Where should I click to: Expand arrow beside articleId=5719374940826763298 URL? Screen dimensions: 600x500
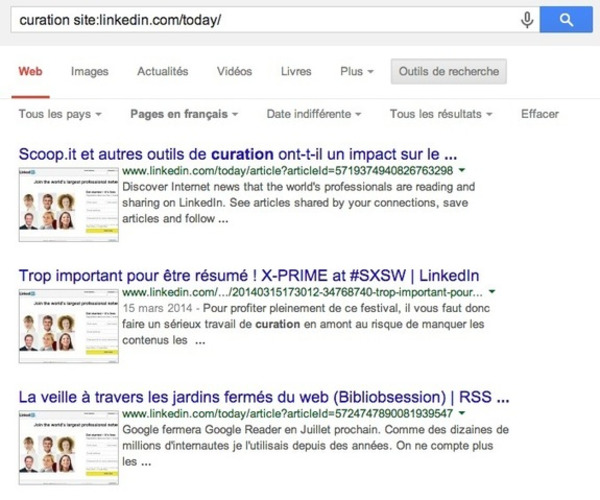(x=462, y=170)
